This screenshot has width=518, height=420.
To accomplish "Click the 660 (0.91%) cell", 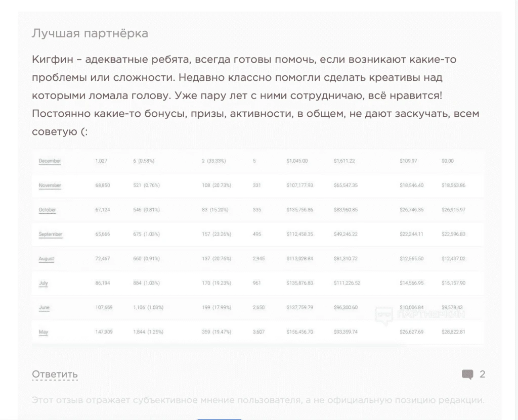I will (146, 259).
